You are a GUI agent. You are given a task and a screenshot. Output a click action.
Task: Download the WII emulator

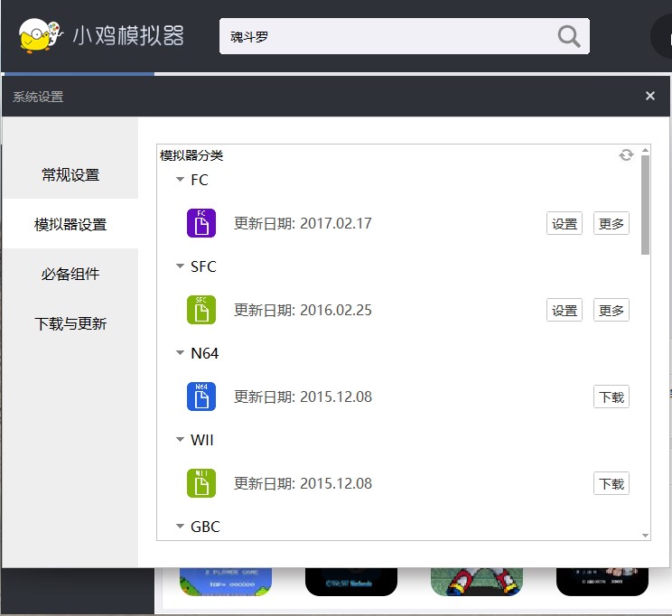pos(611,483)
